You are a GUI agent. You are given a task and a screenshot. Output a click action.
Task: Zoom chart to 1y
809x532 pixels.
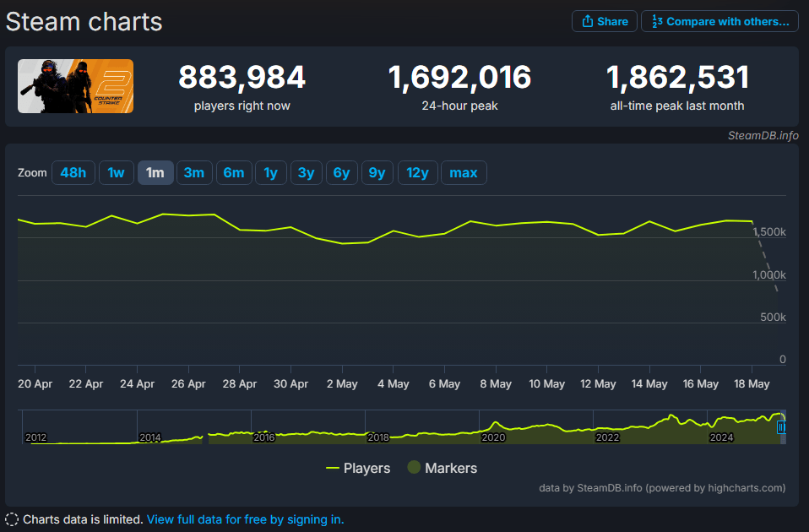click(271, 172)
